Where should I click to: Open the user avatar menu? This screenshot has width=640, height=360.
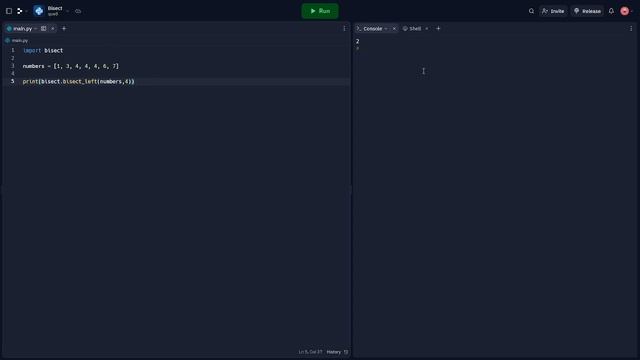(624, 11)
